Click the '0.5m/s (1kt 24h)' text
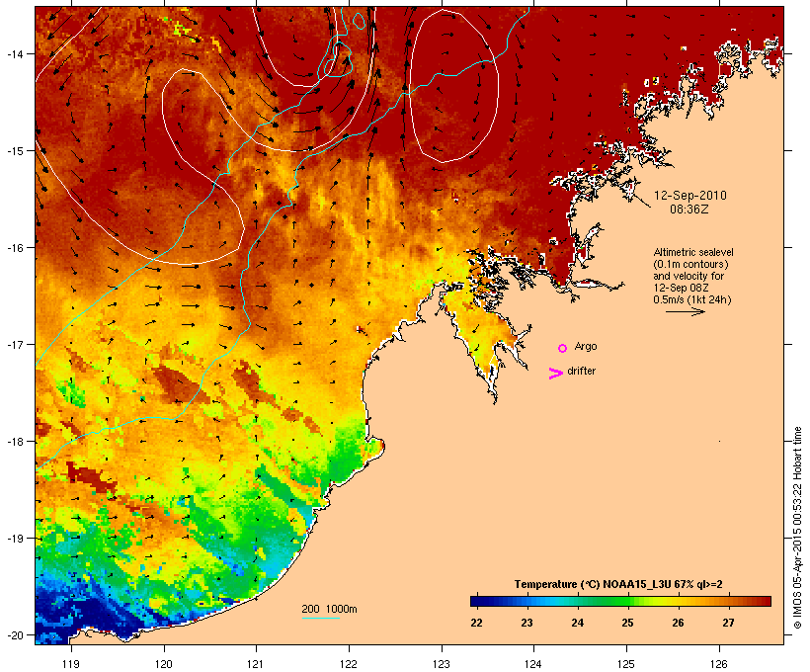 tap(692, 299)
